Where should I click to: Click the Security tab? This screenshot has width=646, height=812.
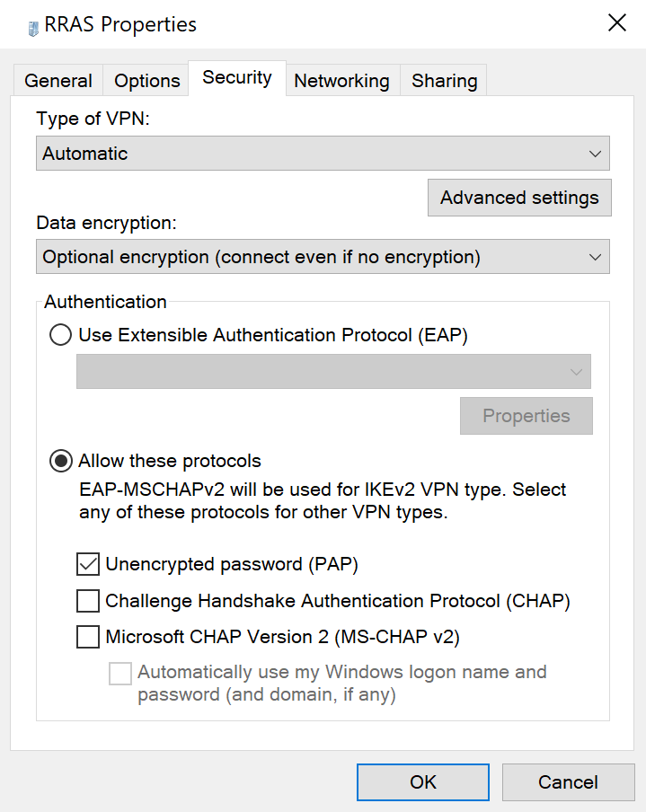pyautogui.click(x=237, y=77)
